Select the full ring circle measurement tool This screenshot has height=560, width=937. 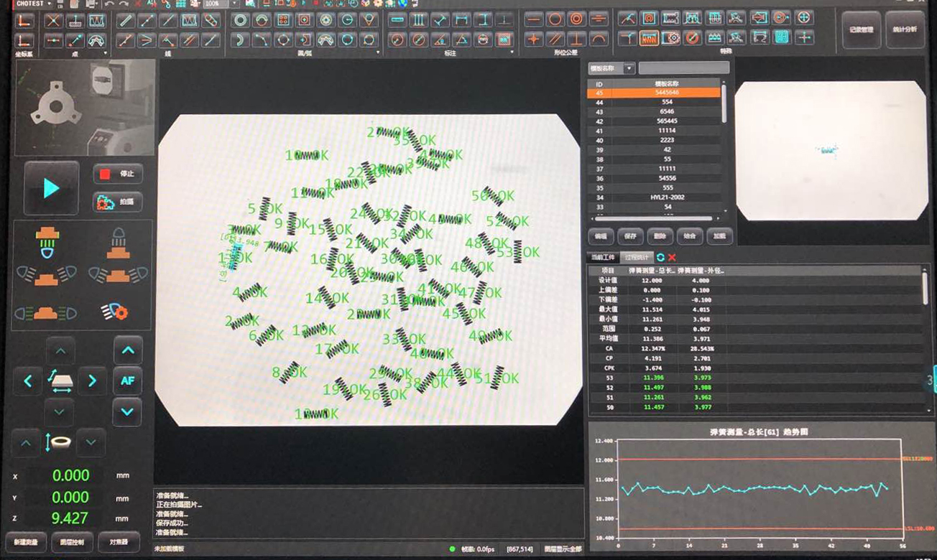[240, 20]
